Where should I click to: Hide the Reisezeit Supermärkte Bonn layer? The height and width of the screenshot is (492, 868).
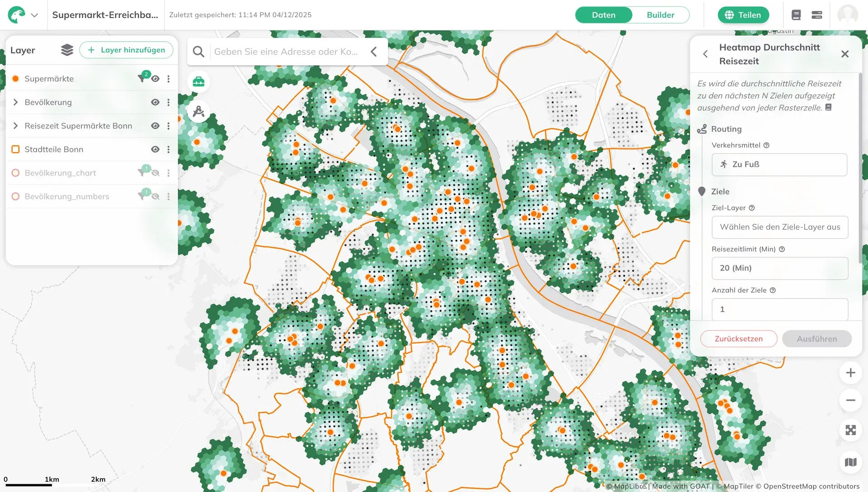tap(155, 126)
